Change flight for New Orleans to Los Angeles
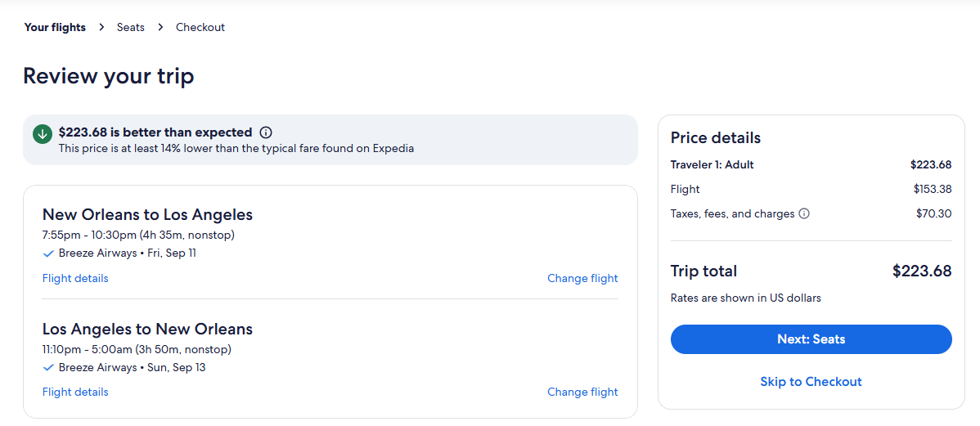Screen dimensions: 980x426 click(582, 278)
